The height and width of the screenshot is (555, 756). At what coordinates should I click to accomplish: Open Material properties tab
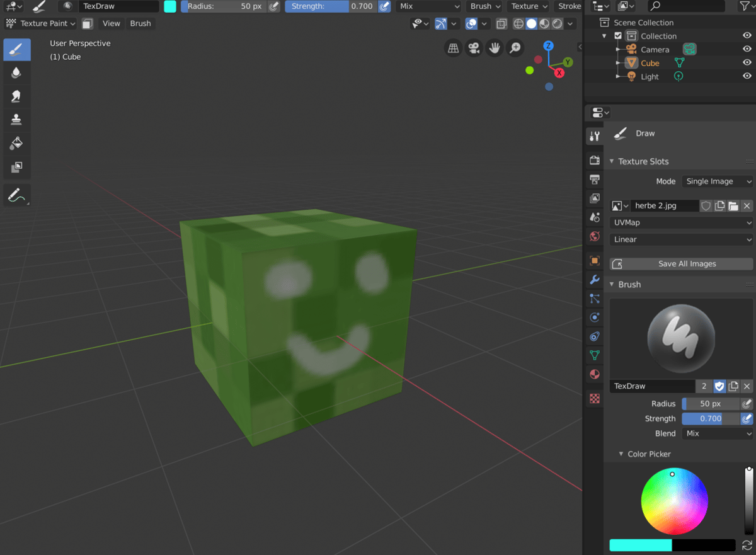coord(594,374)
